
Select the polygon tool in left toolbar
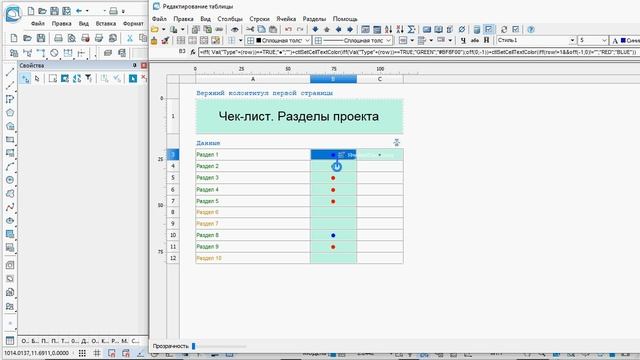(10, 113)
